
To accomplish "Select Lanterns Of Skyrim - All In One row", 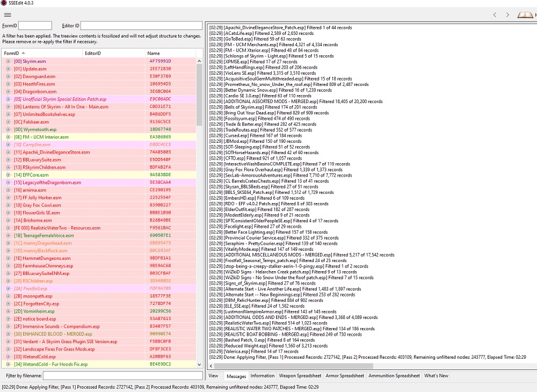I will point(99,106).
